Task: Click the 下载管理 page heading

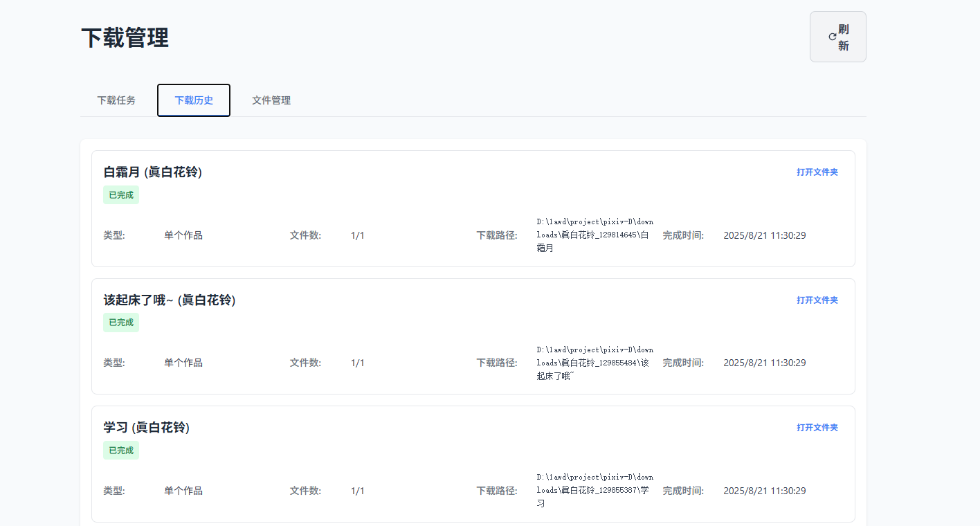Action: click(125, 37)
